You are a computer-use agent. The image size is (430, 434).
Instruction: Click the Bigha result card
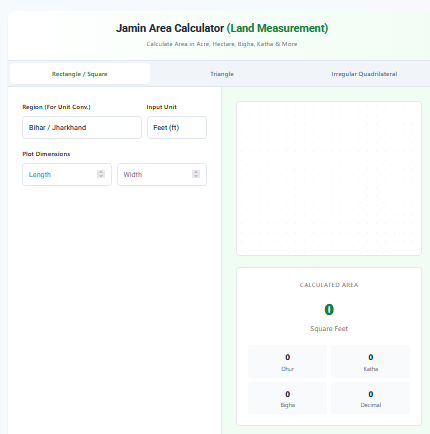pyautogui.click(x=288, y=398)
